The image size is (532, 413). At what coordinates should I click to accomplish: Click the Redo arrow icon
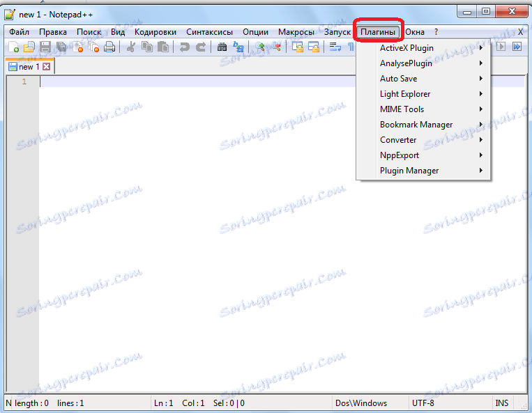pos(201,47)
